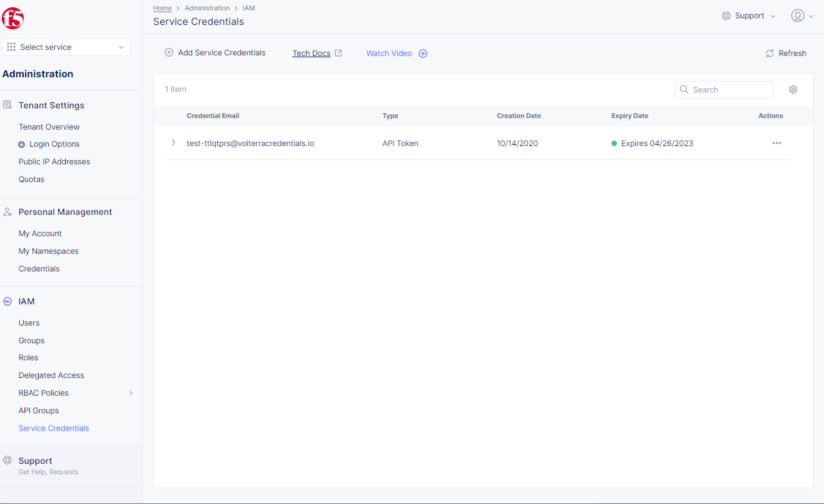Open the Tech Docs link

(311, 53)
